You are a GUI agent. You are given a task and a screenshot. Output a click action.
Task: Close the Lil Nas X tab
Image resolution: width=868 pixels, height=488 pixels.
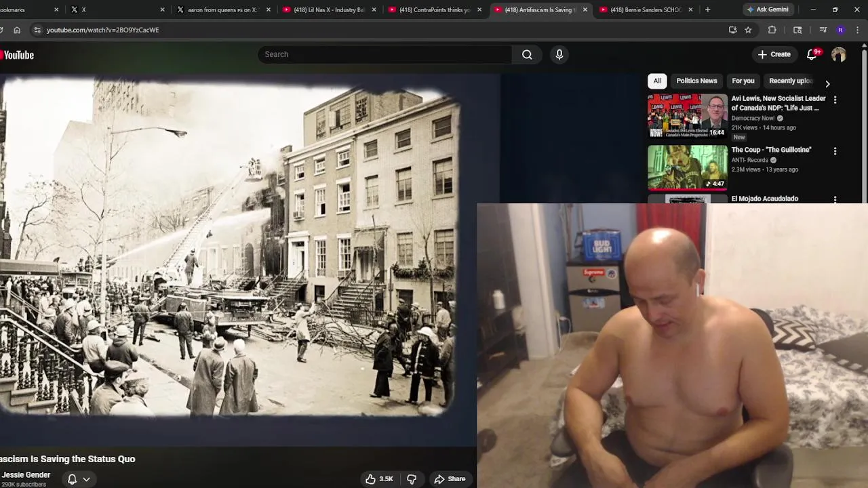pos(374,9)
